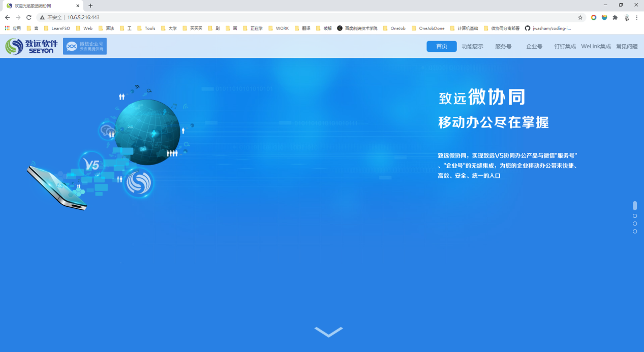Select the second page indicator dot
Image resolution: width=644 pixels, height=352 pixels.
pos(635,216)
